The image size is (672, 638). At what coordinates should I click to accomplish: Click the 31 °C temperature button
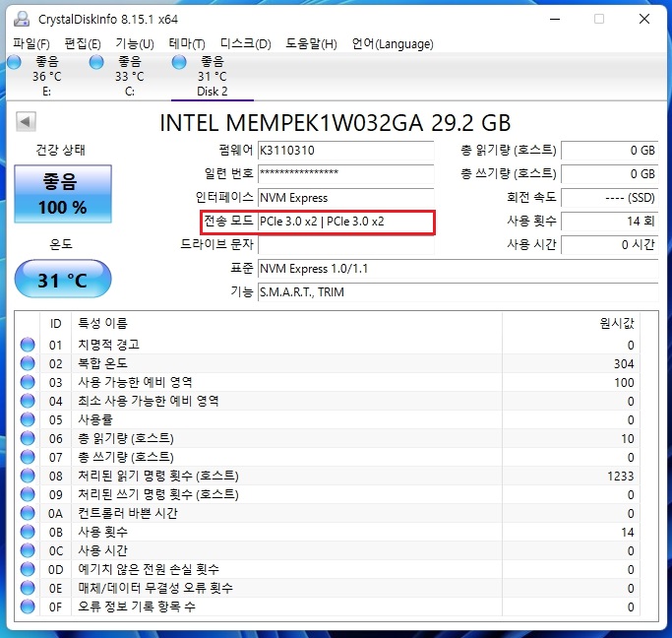(x=63, y=279)
